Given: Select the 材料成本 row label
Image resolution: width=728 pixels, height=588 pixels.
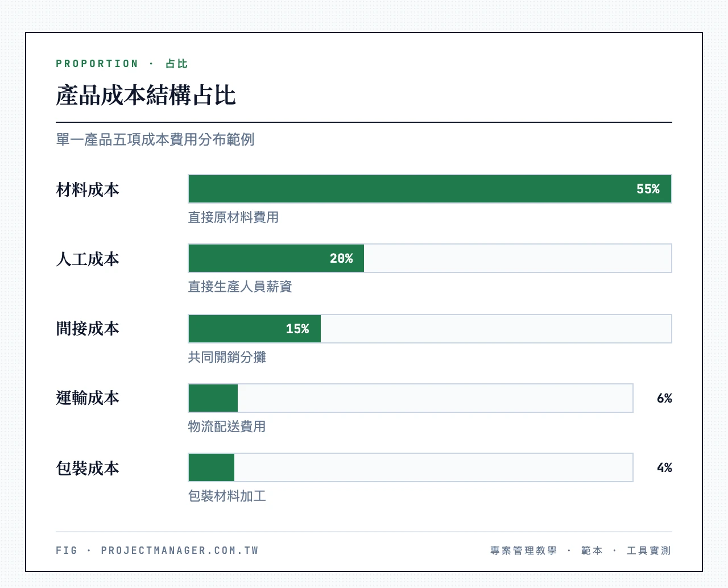Looking at the screenshot, I should pyautogui.click(x=88, y=189).
